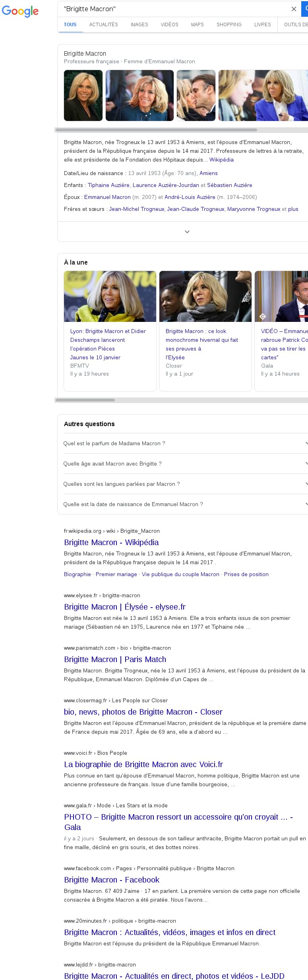Open the Vidéos tab

(x=170, y=25)
